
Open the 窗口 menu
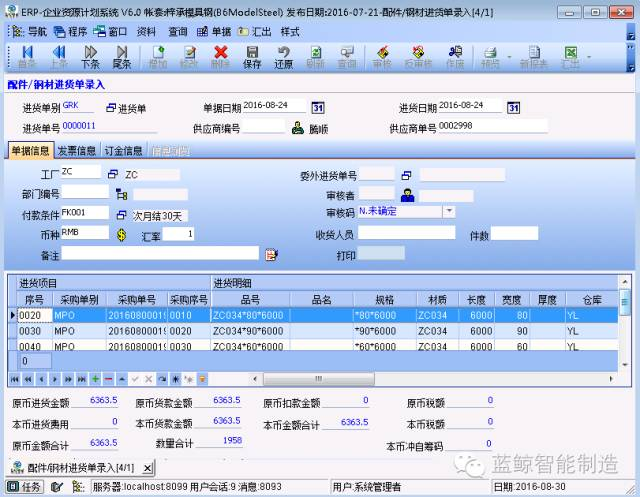(110, 31)
